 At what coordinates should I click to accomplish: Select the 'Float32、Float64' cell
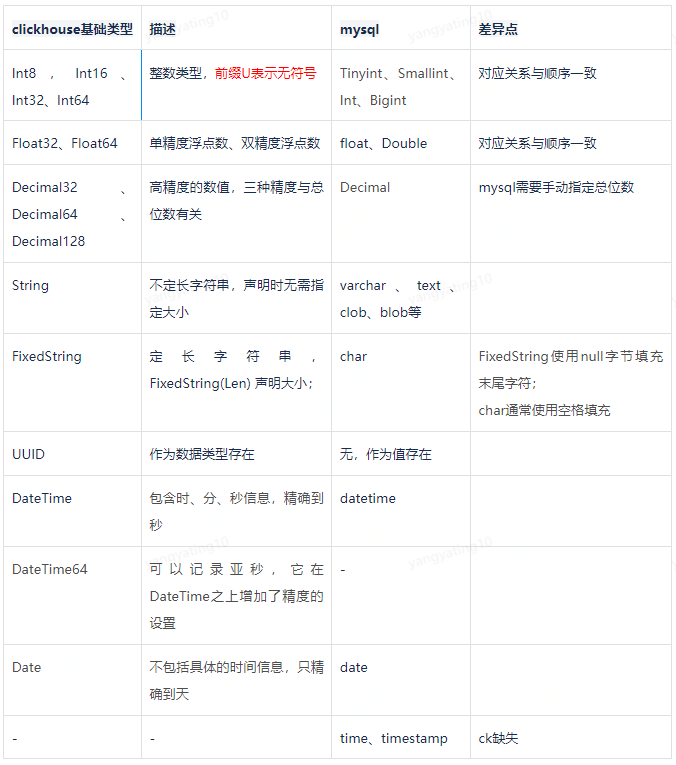coord(72,143)
